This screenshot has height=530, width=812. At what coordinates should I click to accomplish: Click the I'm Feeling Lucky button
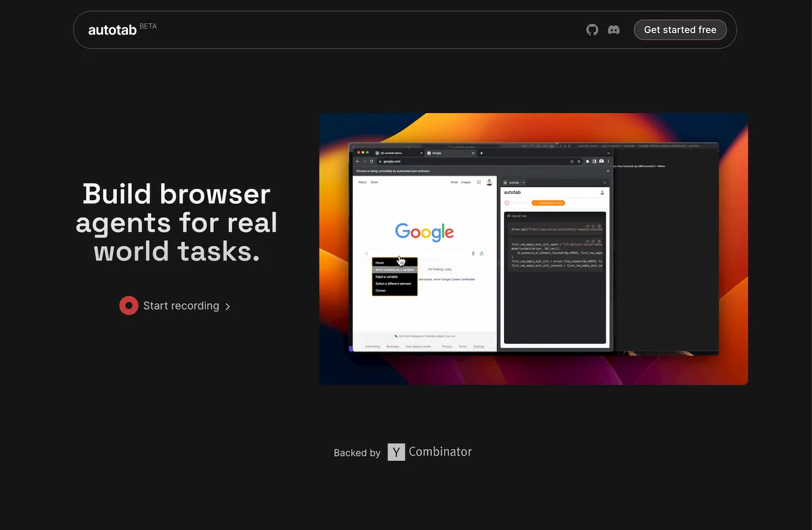(x=440, y=269)
